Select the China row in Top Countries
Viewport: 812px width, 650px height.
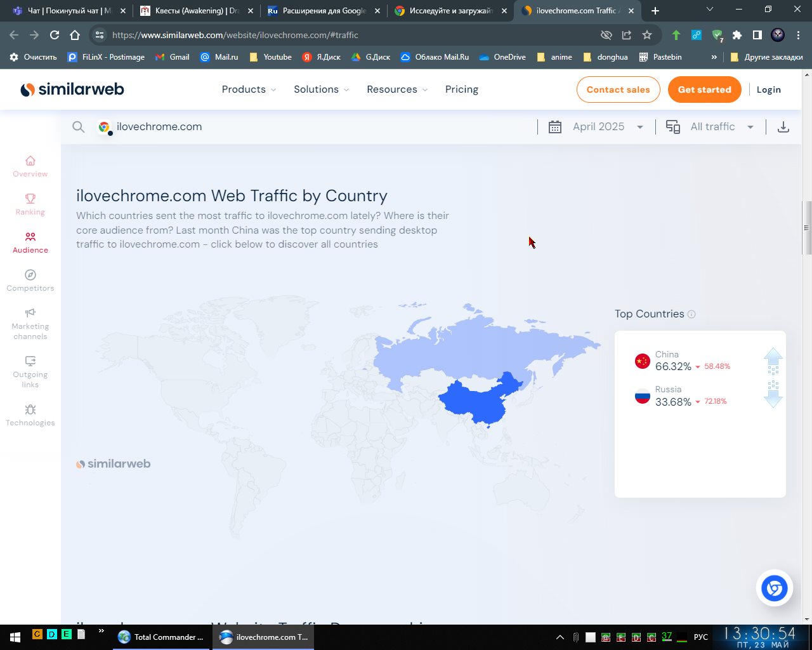click(x=693, y=361)
